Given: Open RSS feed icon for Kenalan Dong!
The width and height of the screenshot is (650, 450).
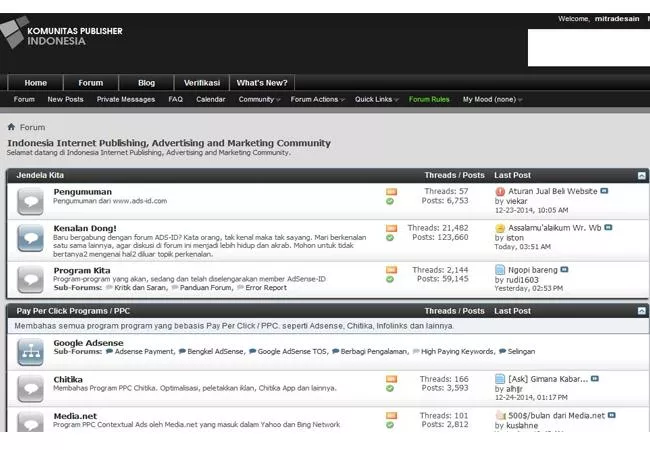Looking at the screenshot, I should [391, 228].
